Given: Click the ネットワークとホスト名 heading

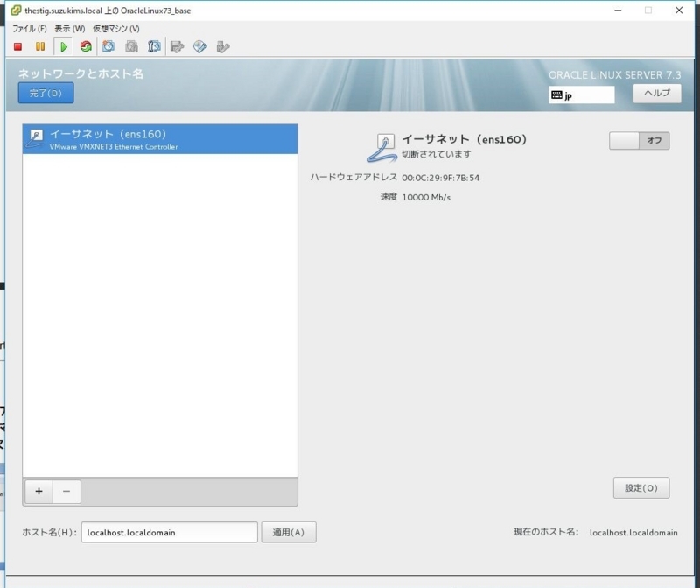Looking at the screenshot, I should click(80, 73).
